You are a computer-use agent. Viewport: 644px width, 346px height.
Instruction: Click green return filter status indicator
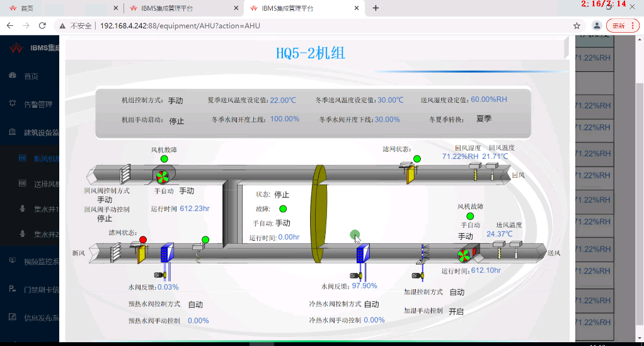pyautogui.click(x=417, y=159)
